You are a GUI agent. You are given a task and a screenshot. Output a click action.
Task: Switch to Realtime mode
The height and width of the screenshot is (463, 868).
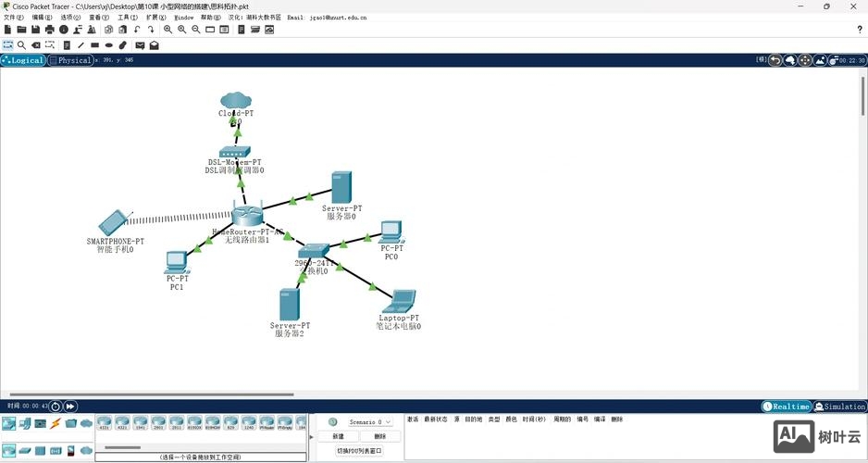point(787,407)
